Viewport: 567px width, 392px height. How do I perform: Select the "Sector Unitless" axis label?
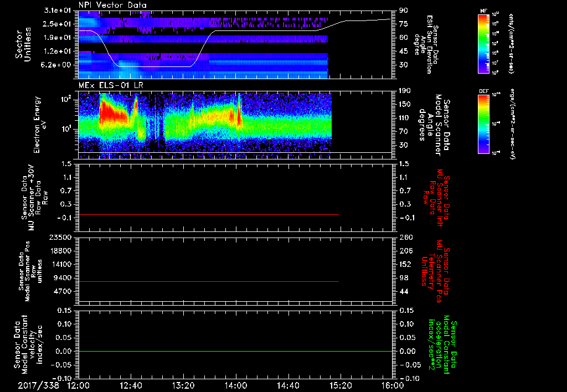point(23,44)
